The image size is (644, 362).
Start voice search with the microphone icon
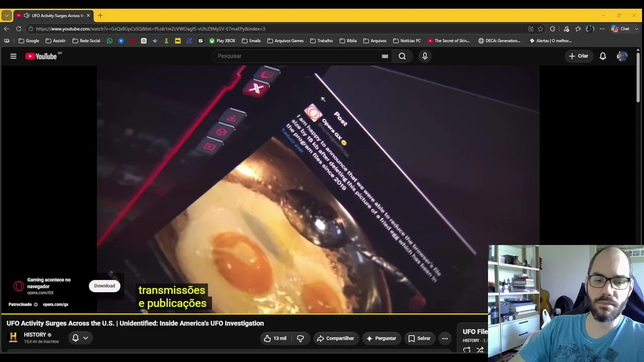coord(425,56)
